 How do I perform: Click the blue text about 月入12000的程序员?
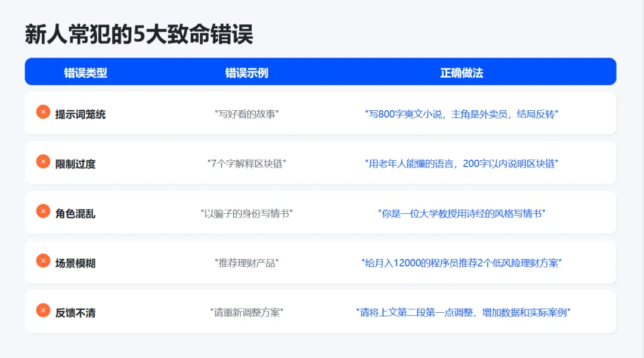[x=462, y=263]
